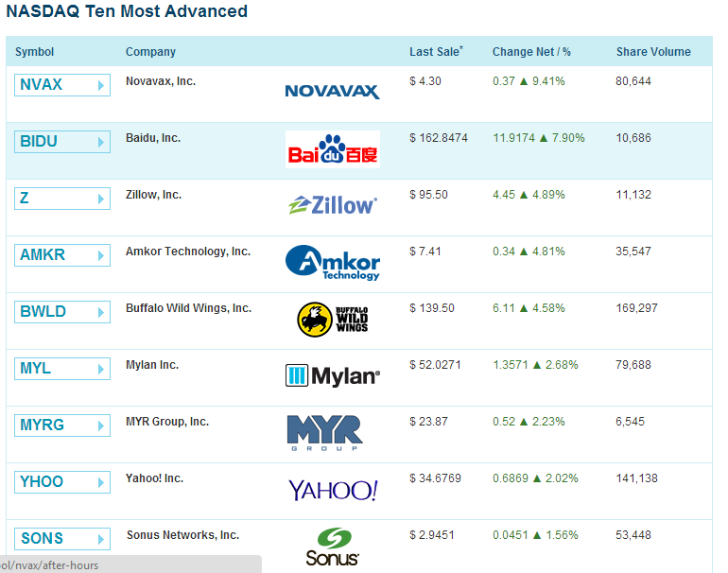This screenshot has height=573, width=728.
Task: Click the Zillow logo
Action: tap(333, 205)
